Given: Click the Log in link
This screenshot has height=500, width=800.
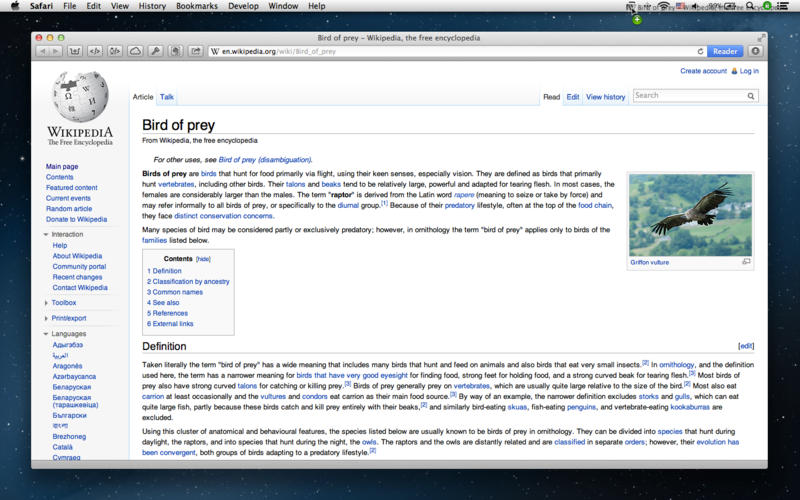Looking at the screenshot, I should coord(749,71).
